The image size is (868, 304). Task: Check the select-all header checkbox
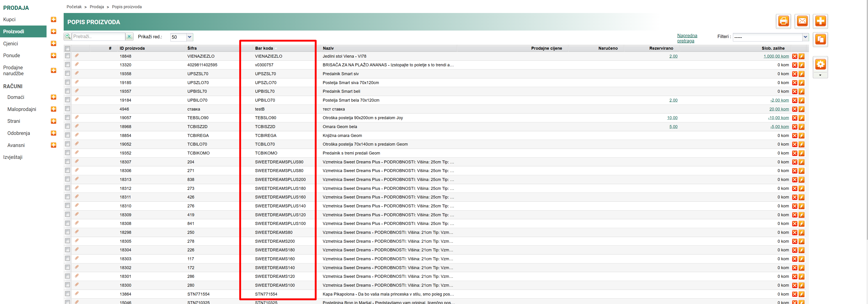(x=67, y=49)
